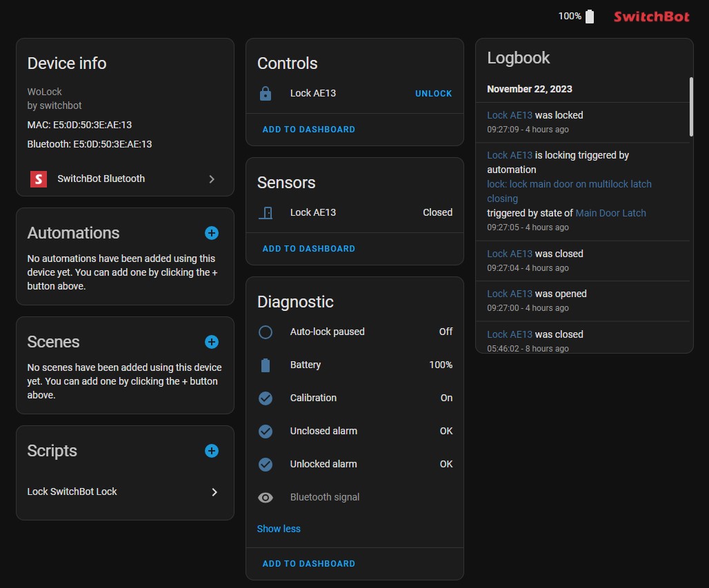Screen dimensions: 709x588
Task: Select the Lock AE13 control row label
Action: (313, 93)
